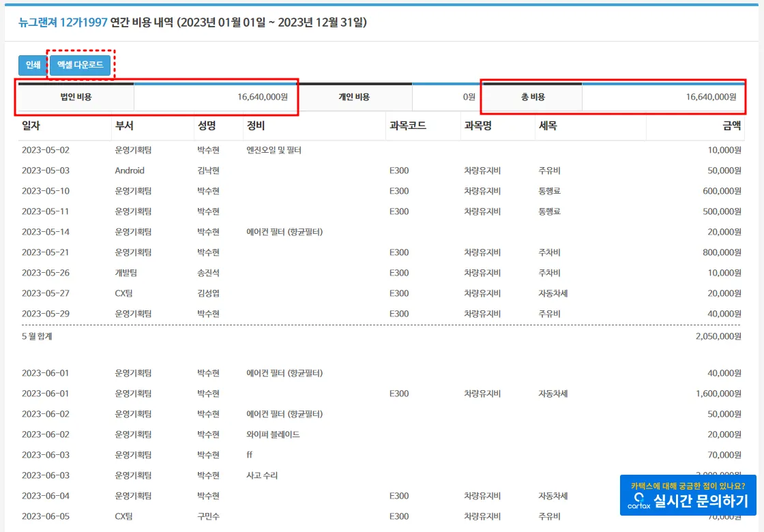
Task: Click the name 김성엽
Action: (208, 293)
